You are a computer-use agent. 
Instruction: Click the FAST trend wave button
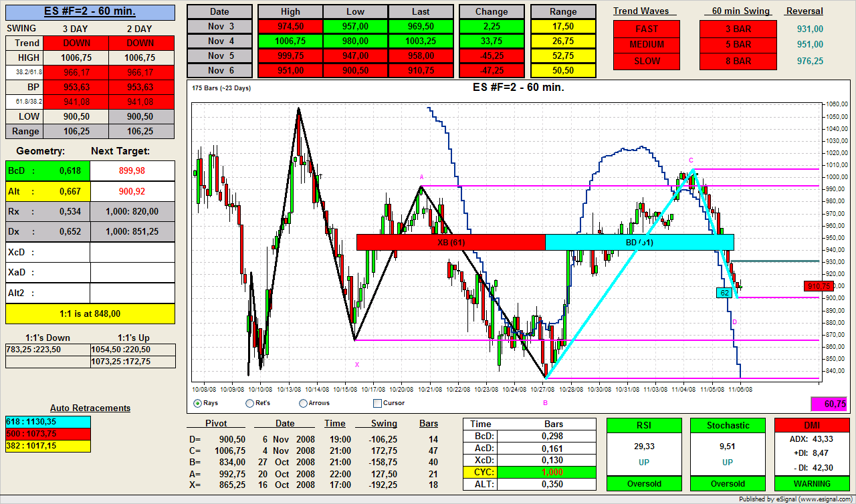point(646,29)
